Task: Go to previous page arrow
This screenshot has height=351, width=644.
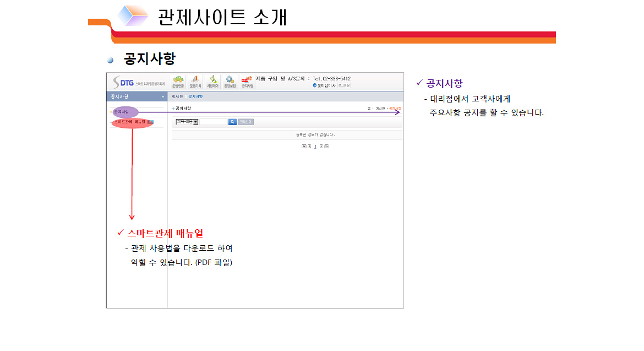Action: (309, 147)
